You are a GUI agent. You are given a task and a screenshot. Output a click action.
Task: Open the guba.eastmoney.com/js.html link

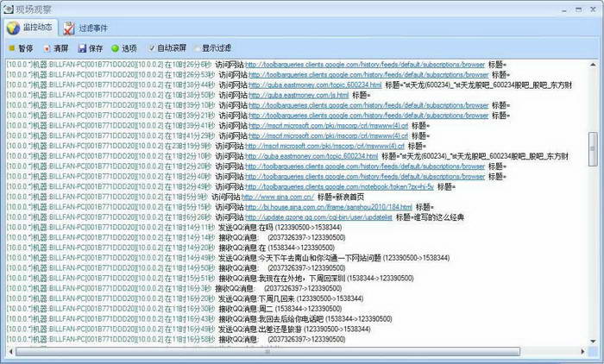point(299,95)
